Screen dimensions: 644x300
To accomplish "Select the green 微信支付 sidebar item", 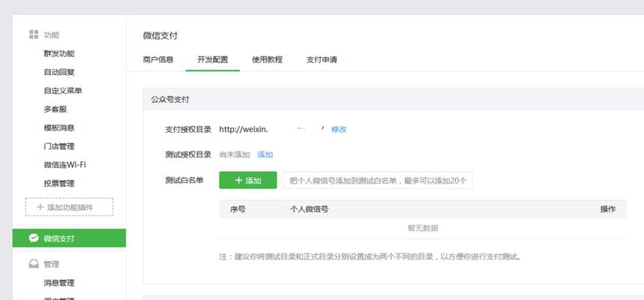I will [x=69, y=238].
